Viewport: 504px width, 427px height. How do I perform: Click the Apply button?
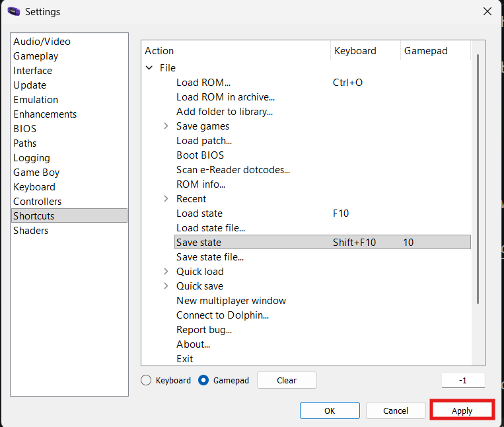pyautogui.click(x=462, y=410)
